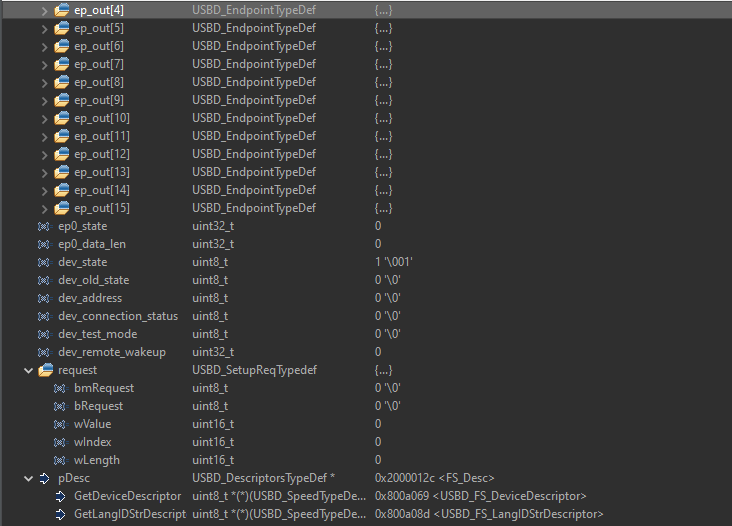This screenshot has width=732, height=526.
Task: Click the ep_out[10] struct icon
Action: [x=62, y=118]
